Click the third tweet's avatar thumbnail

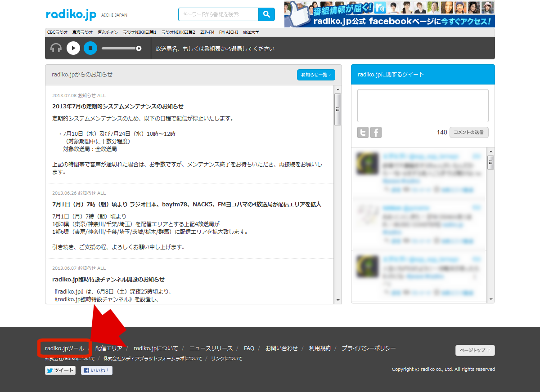coord(367,266)
